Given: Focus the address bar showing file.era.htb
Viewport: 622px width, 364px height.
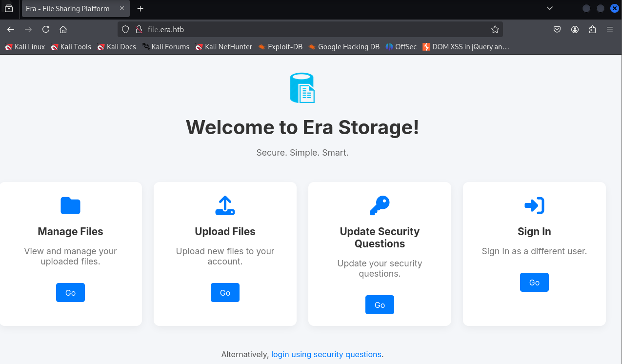Looking at the screenshot, I should click(x=312, y=29).
